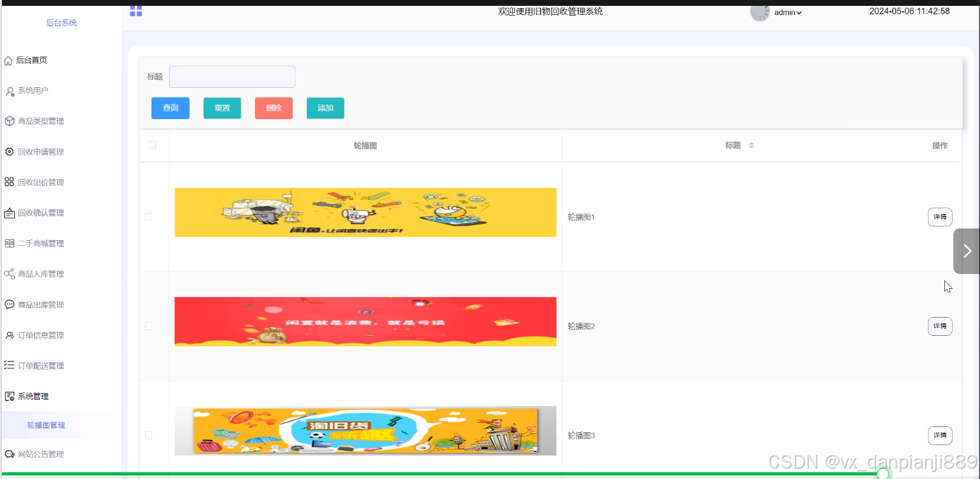This screenshot has width=980, height=479.
Task: Check the box for 轮播图1 row
Action: pyautogui.click(x=148, y=217)
